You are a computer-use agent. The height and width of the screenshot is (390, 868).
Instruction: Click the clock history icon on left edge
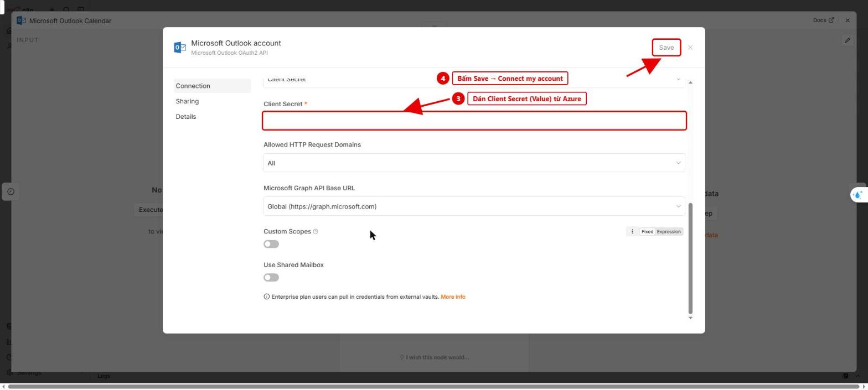[x=11, y=191]
